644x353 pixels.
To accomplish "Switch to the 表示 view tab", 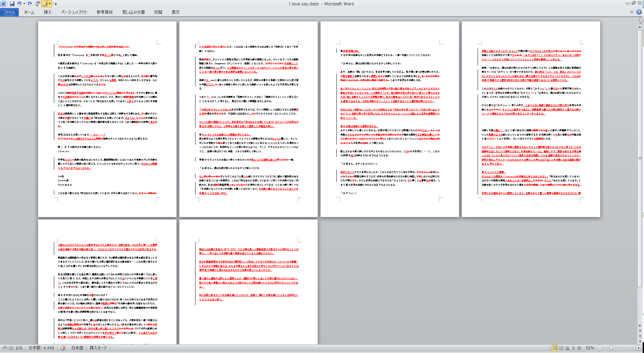I will coord(175,12).
